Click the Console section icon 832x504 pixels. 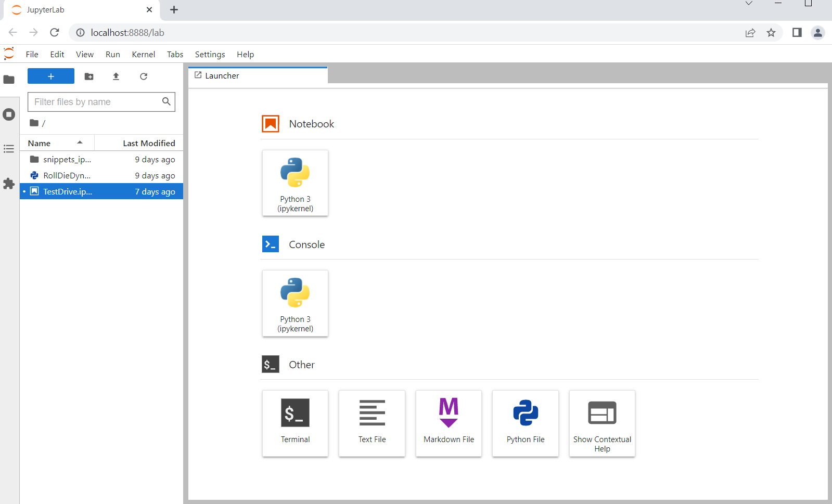pyautogui.click(x=271, y=244)
